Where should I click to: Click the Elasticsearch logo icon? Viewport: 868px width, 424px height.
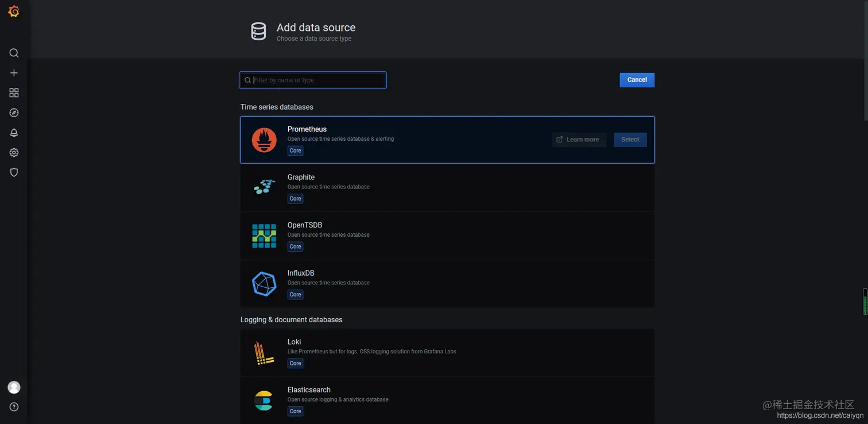pyautogui.click(x=264, y=400)
